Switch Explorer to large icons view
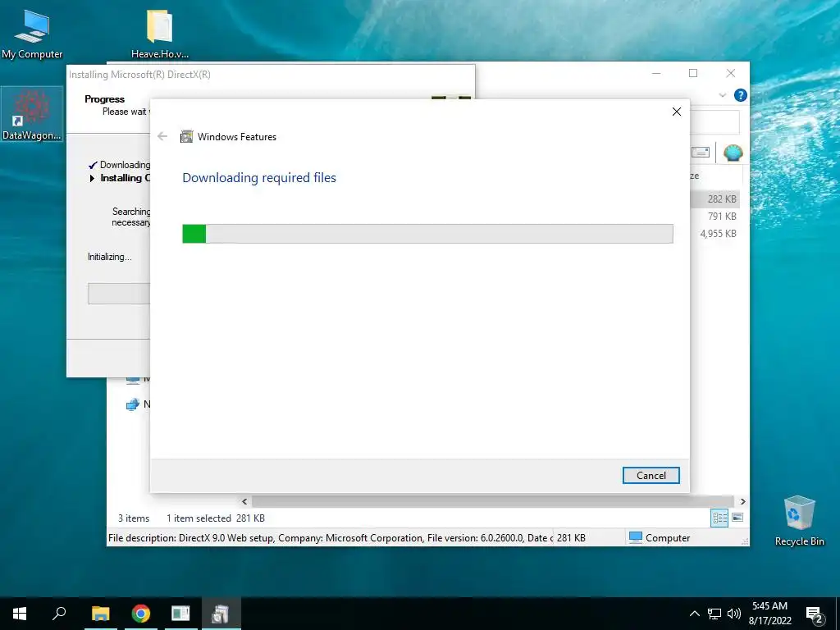This screenshot has width=840, height=630. [x=737, y=518]
